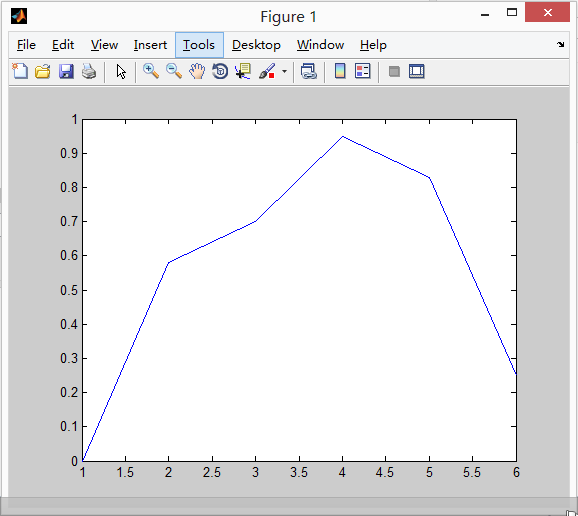Select the Data Cursor tool
578x516 pixels.
tap(243, 71)
